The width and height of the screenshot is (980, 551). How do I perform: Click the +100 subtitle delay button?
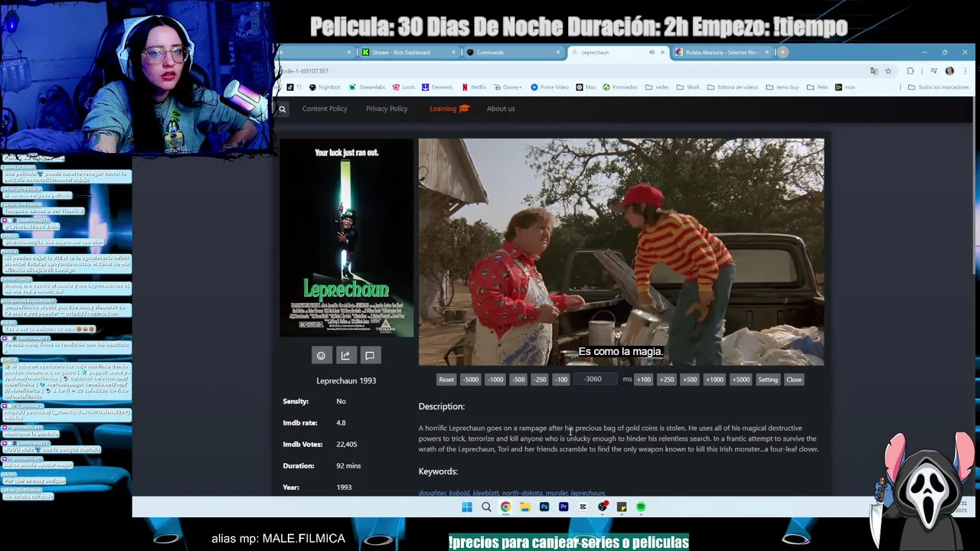tap(643, 380)
